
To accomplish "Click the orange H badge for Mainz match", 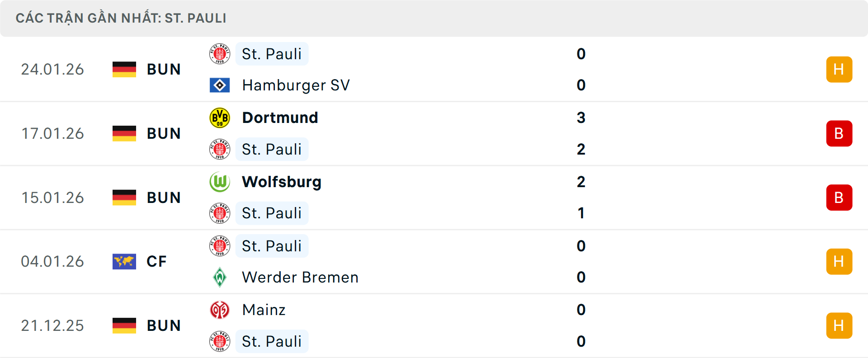I will click(840, 325).
